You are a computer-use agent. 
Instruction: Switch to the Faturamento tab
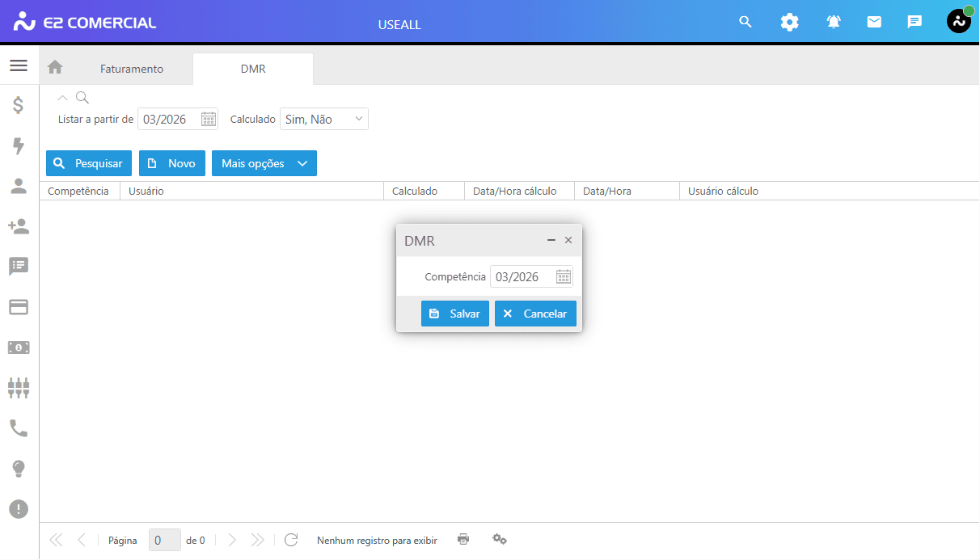point(132,69)
